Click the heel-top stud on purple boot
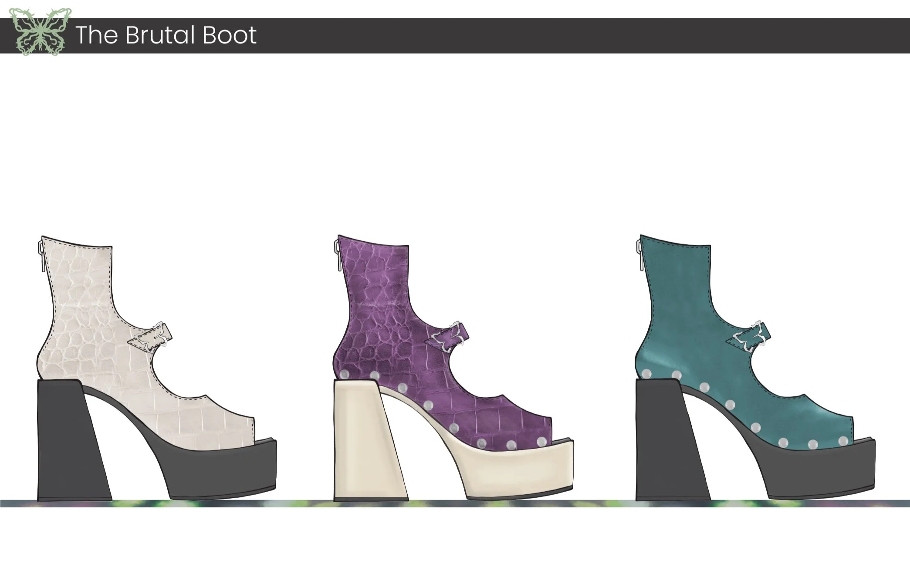Image resolution: width=910 pixels, height=588 pixels. click(345, 374)
